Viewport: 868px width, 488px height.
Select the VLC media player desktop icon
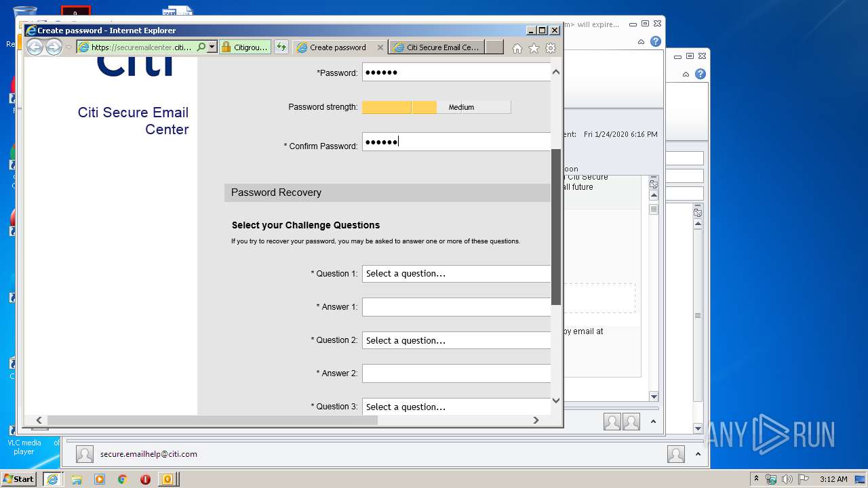click(x=24, y=439)
